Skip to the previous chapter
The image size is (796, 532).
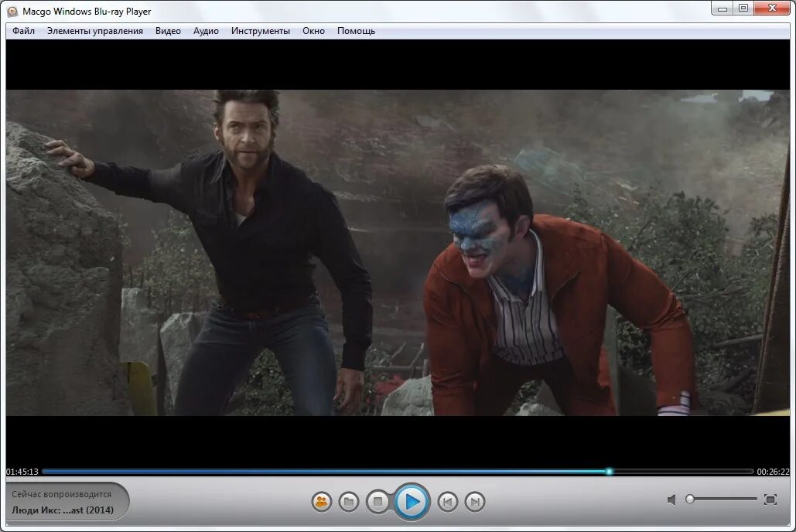point(447,502)
